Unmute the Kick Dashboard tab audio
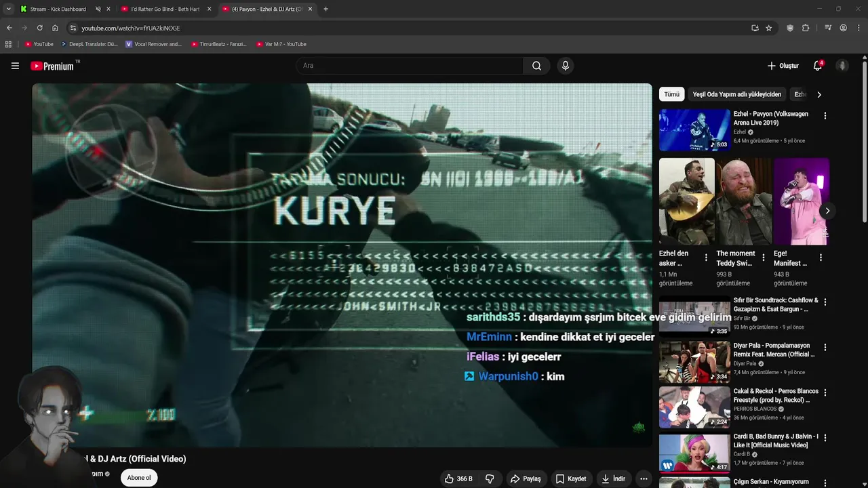The height and width of the screenshot is (488, 868). point(98,9)
